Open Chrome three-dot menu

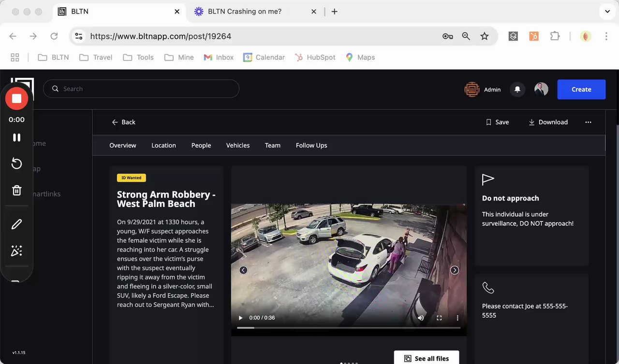606,36
